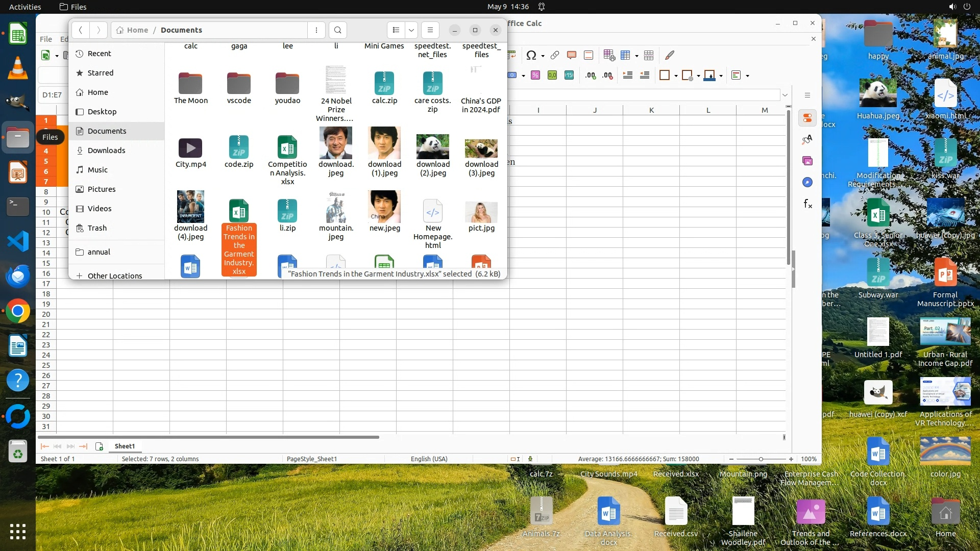The image size is (980, 551).
Task: Click the Add Decimal Place icon
Action: (591, 76)
